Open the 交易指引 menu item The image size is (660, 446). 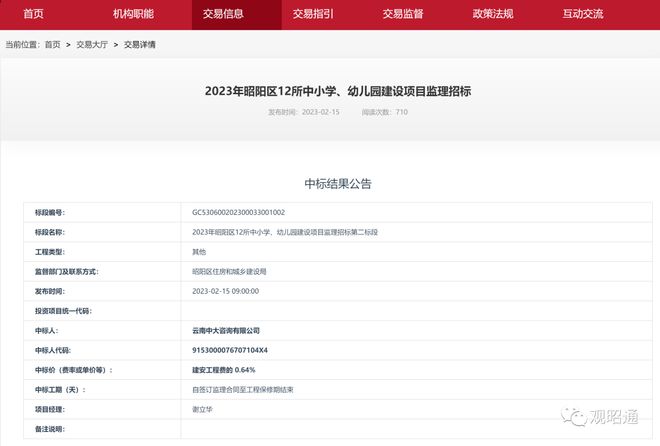(x=313, y=14)
